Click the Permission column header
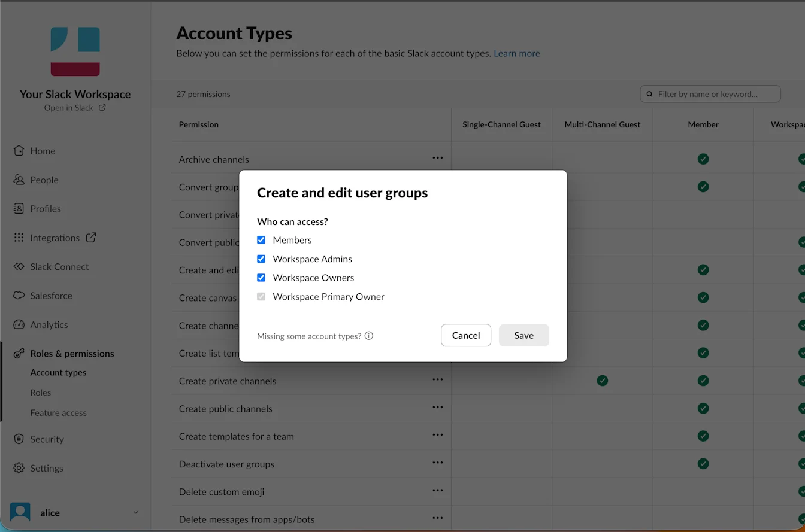 (x=199, y=124)
